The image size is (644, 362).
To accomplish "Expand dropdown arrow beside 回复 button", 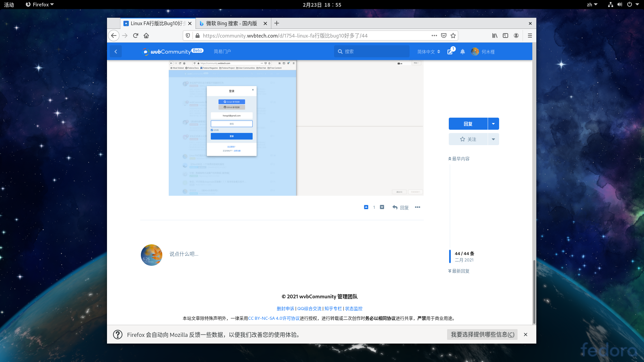I will click(493, 124).
